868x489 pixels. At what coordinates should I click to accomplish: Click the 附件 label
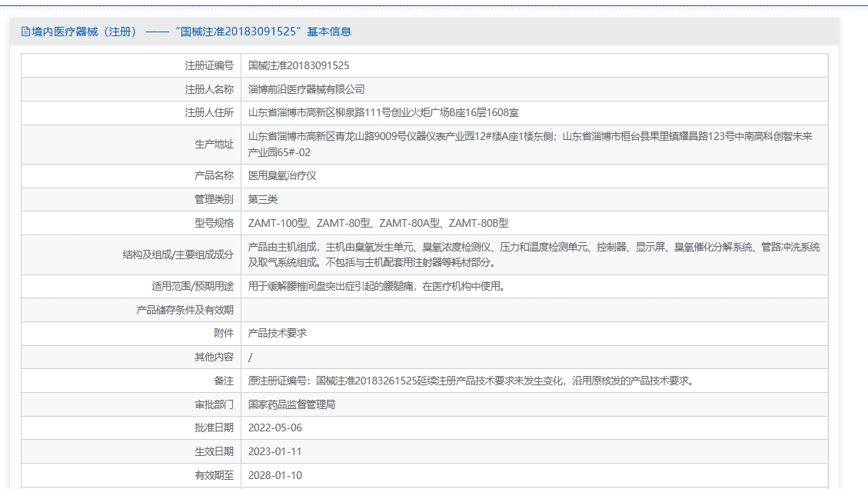(x=224, y=334)
